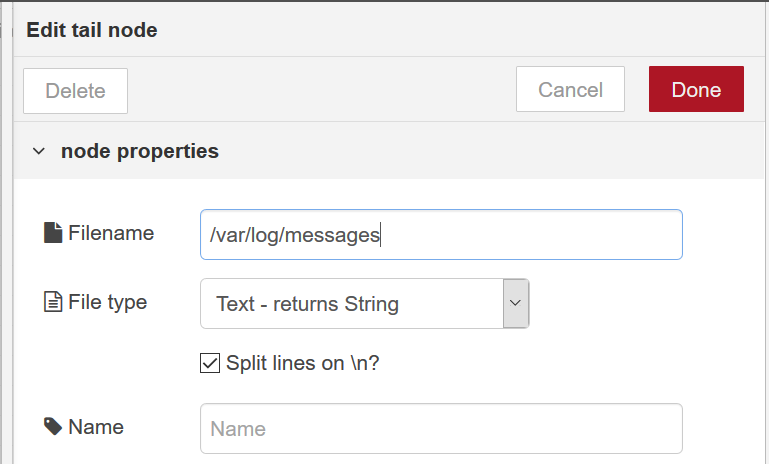Screen dimensions: 769x464
Task: Click the 'Split lines on \n?' label
Action: coord(303,363)
